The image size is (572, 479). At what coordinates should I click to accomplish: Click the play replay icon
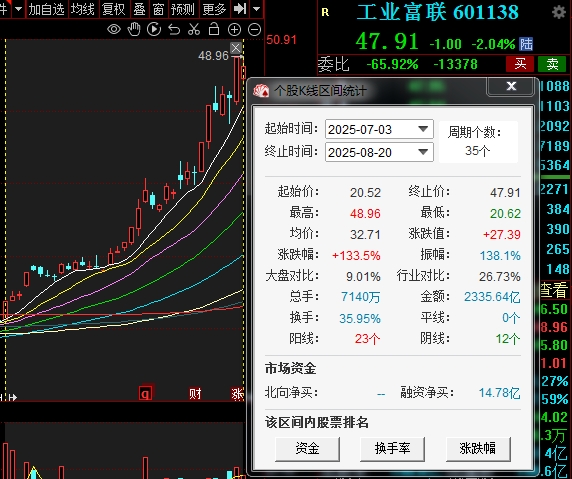[154, 29]
